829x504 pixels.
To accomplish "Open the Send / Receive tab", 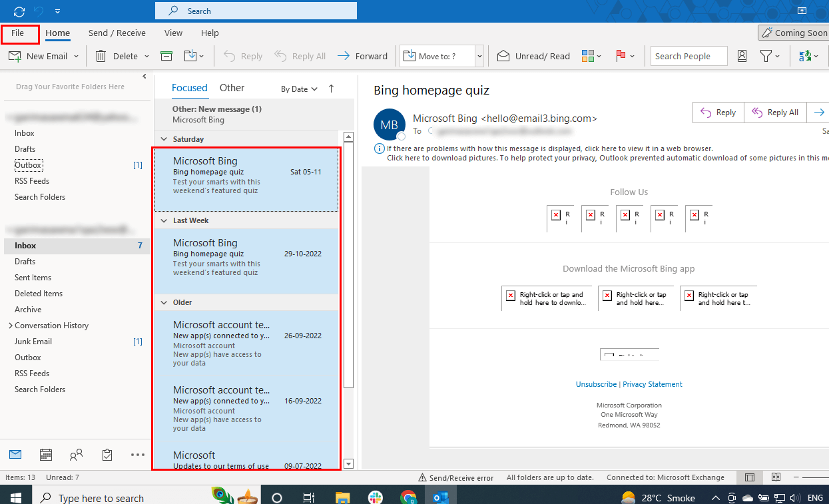I will [117, 33].
